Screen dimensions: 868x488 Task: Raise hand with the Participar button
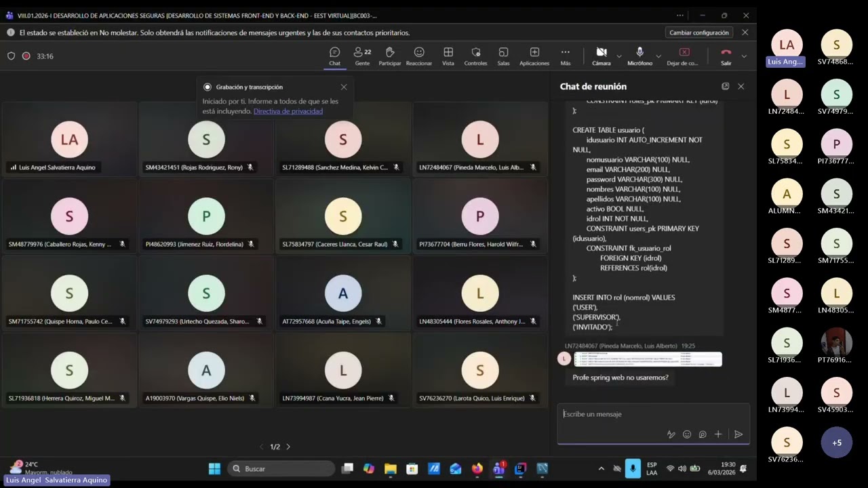(390, 56)
